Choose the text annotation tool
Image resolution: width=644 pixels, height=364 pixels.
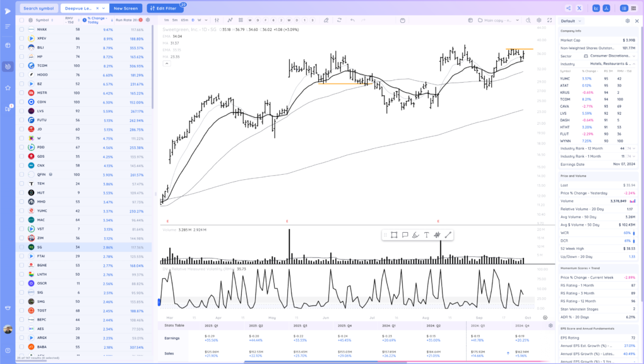426,235
